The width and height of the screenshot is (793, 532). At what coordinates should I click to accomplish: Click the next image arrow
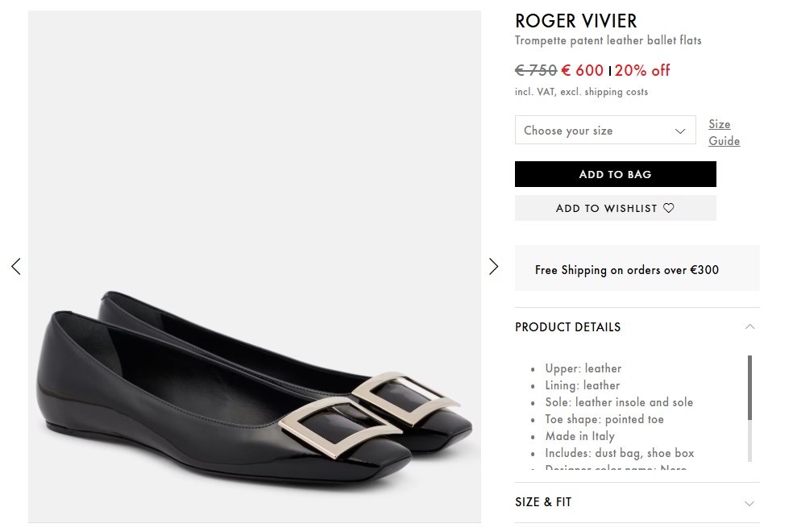pos(494,266)
